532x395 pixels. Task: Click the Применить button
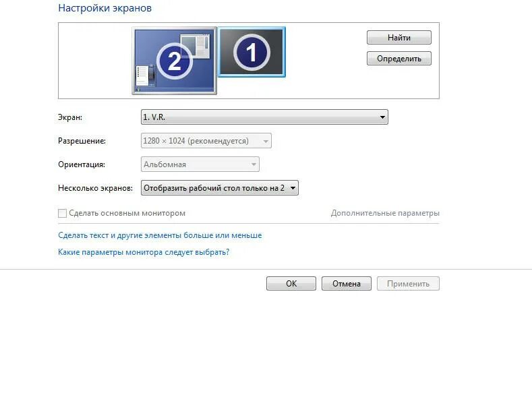(x=408, y=284)
